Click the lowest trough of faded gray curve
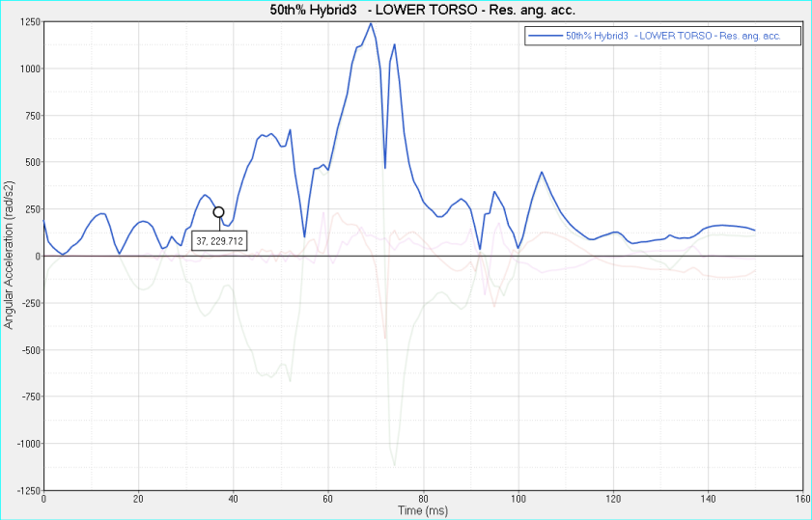 point(394,465)
